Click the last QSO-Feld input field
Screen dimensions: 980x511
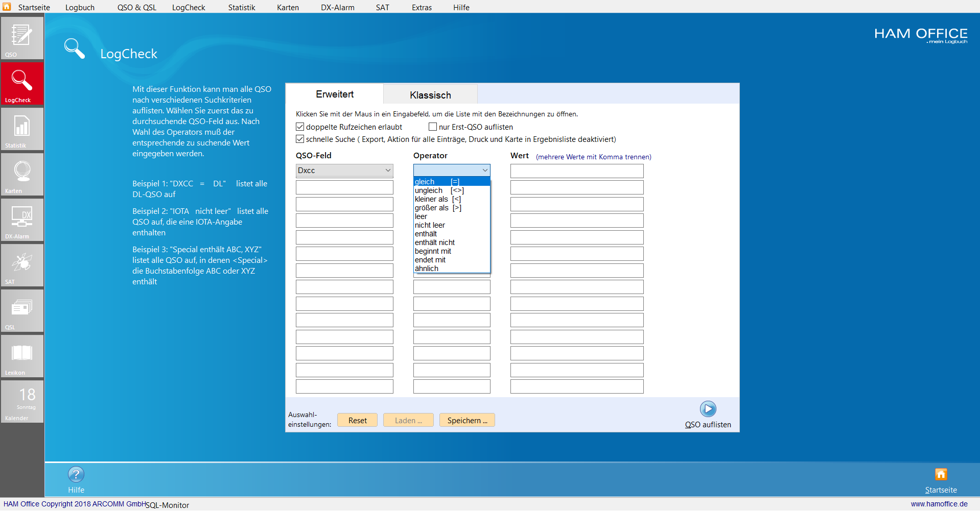click(x=344, y=386)
